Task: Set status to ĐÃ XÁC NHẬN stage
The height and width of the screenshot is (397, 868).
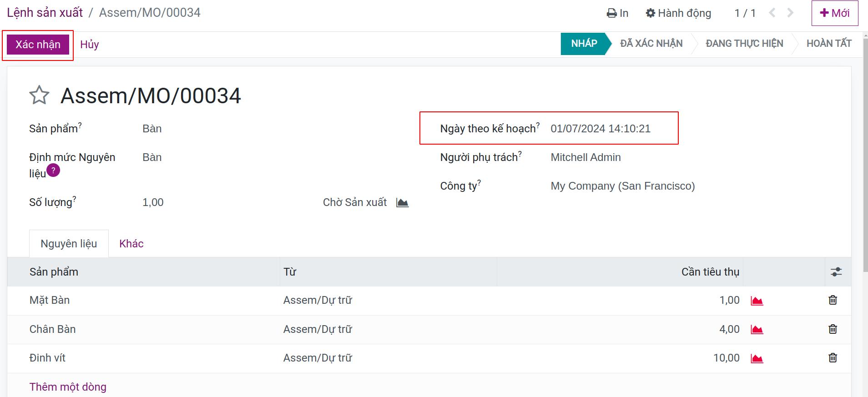Action: (x=651, y=44)
